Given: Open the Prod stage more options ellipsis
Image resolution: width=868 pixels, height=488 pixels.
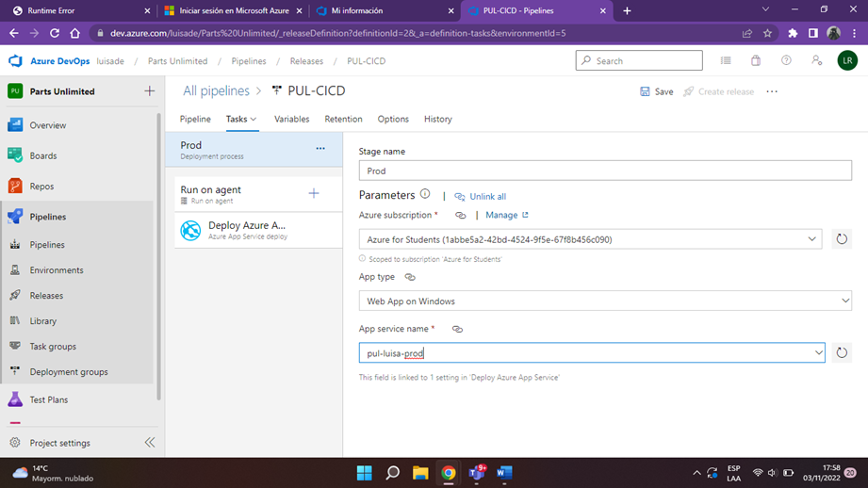Looking at the screenshot, I should click(x=320, y=148).
